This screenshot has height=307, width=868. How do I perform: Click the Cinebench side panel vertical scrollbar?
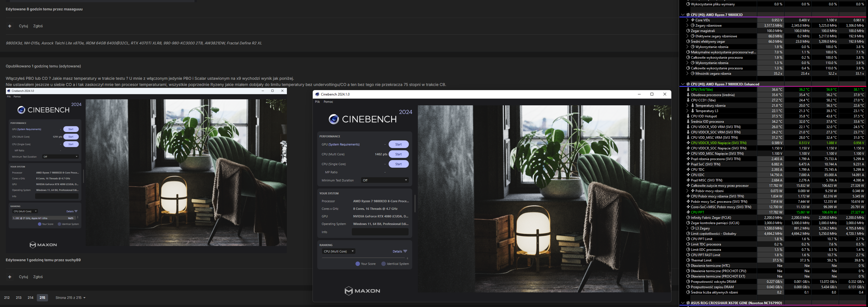coord(414,204)
